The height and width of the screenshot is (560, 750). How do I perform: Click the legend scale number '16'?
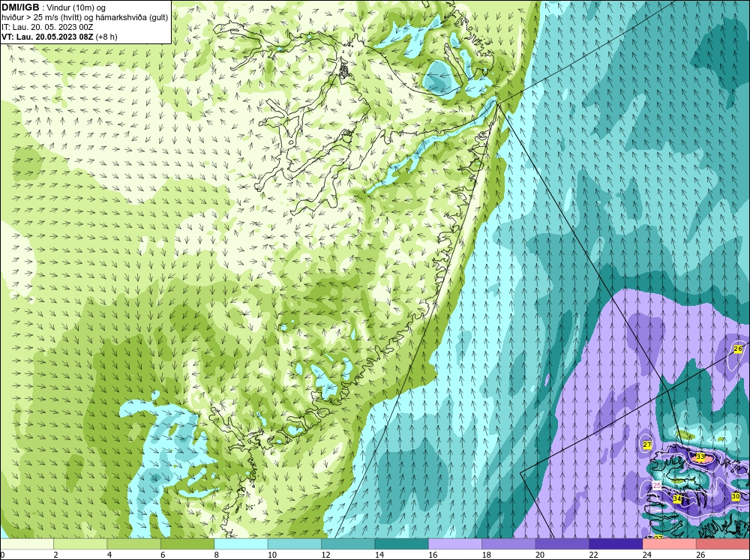click(x=433, y=555)
